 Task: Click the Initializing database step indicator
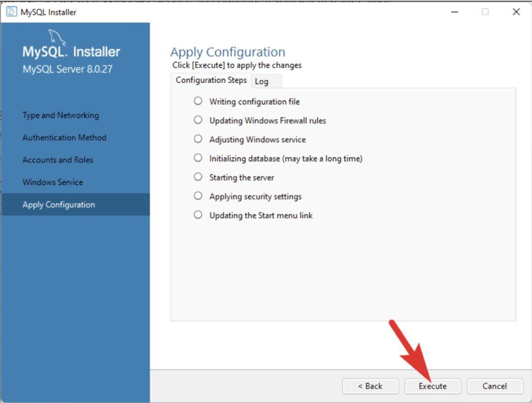tap(198, 158)
